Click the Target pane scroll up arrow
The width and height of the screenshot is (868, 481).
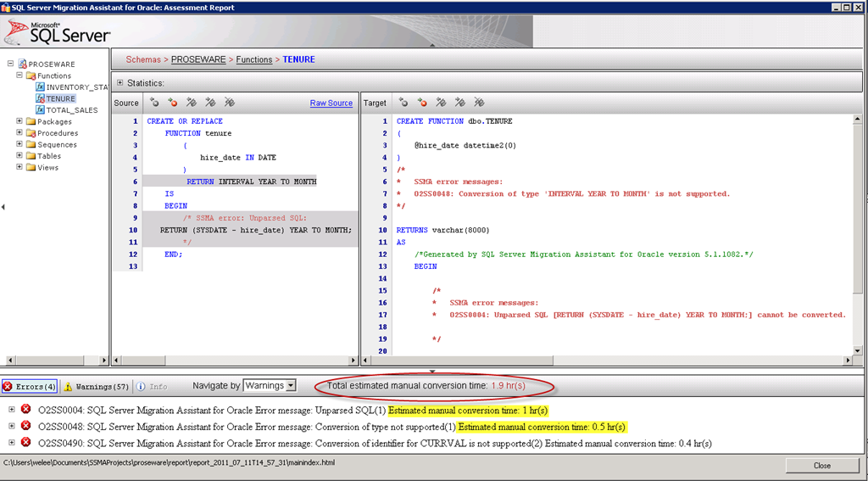tap(858, 119)
